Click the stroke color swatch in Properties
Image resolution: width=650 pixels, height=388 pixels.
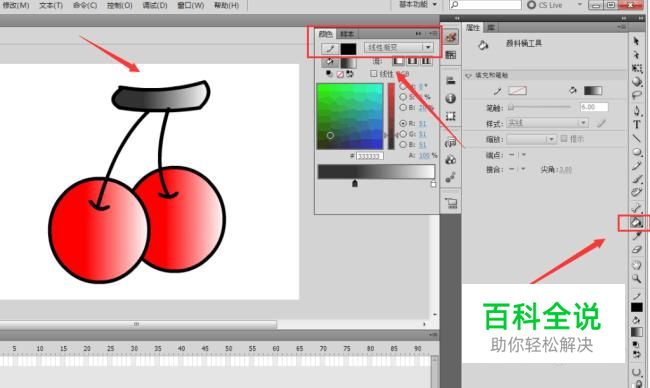point(517,90)
